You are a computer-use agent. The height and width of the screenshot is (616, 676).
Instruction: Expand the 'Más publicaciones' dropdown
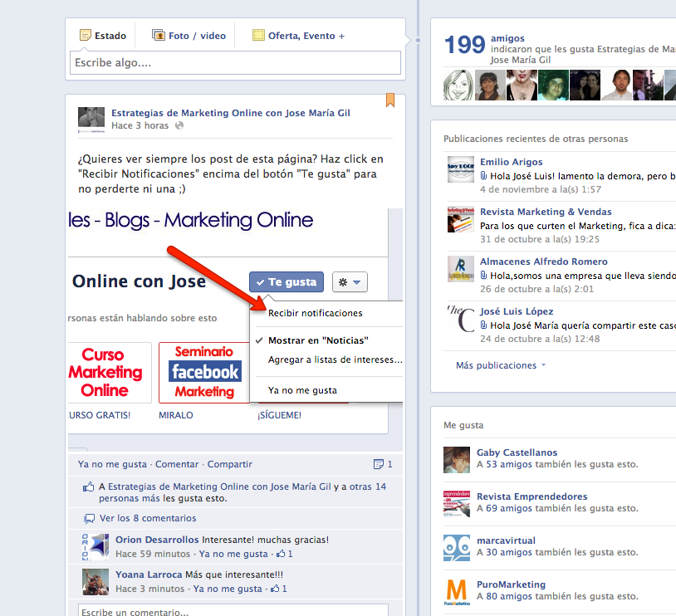501,365
